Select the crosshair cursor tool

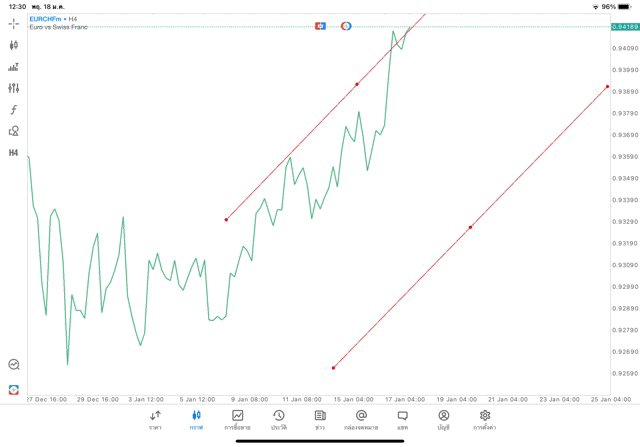(13, 22)
